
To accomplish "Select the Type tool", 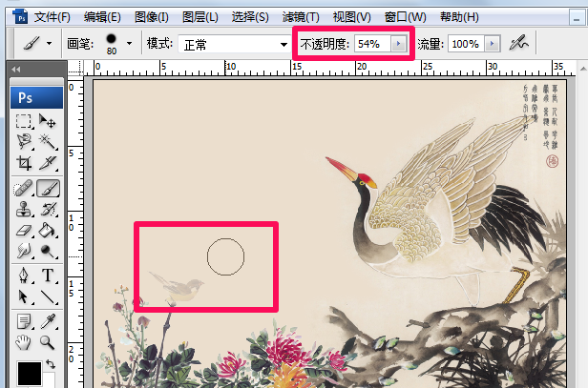I will click(48, 276).
